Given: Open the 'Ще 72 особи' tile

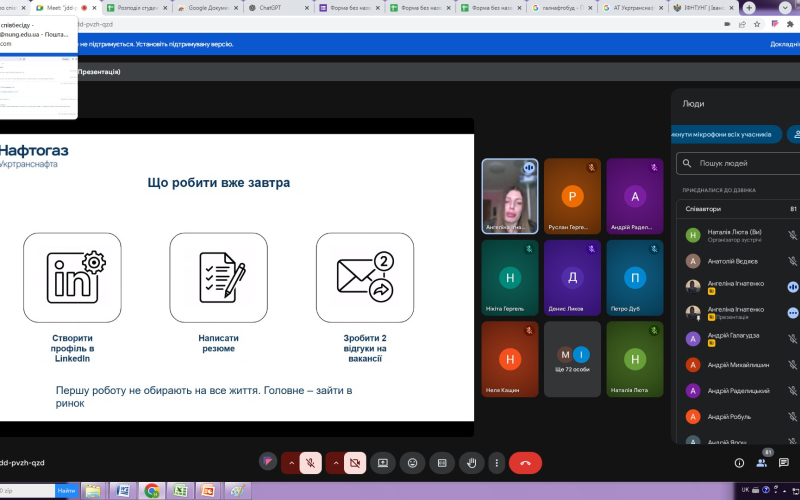Looking at the screenshot, I should 572,359.
